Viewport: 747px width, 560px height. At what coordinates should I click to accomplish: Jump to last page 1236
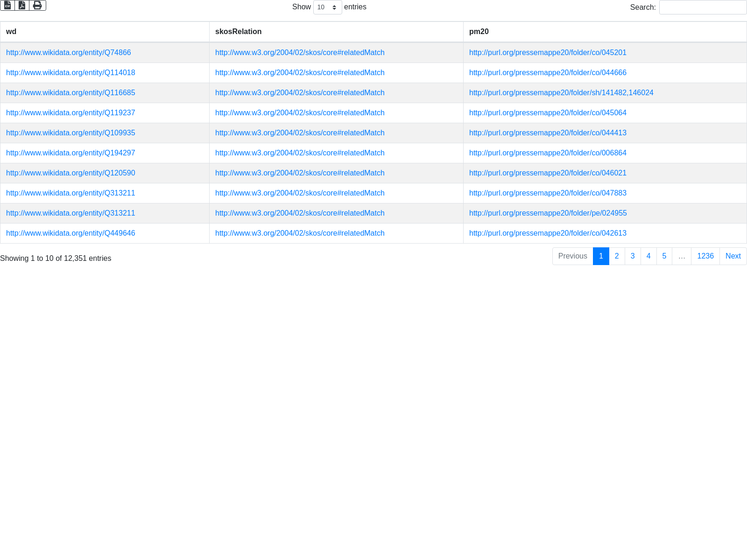(x=705, y=256)
